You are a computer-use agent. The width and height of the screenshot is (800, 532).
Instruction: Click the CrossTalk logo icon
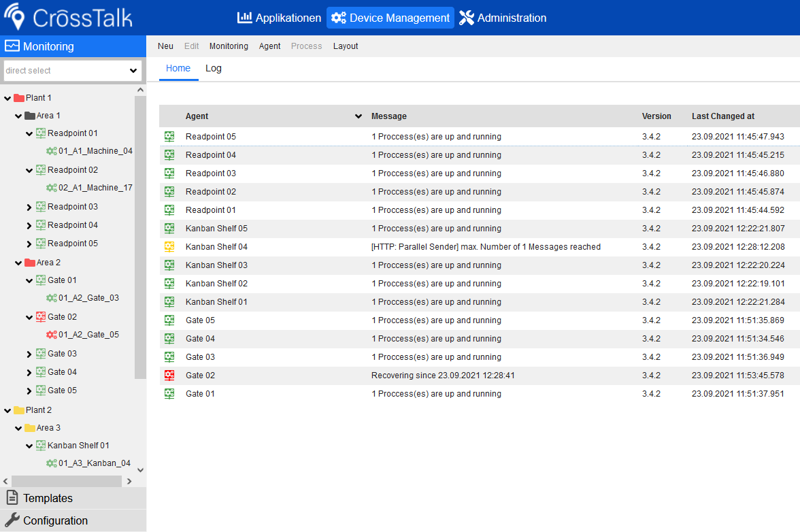point(14,16)
